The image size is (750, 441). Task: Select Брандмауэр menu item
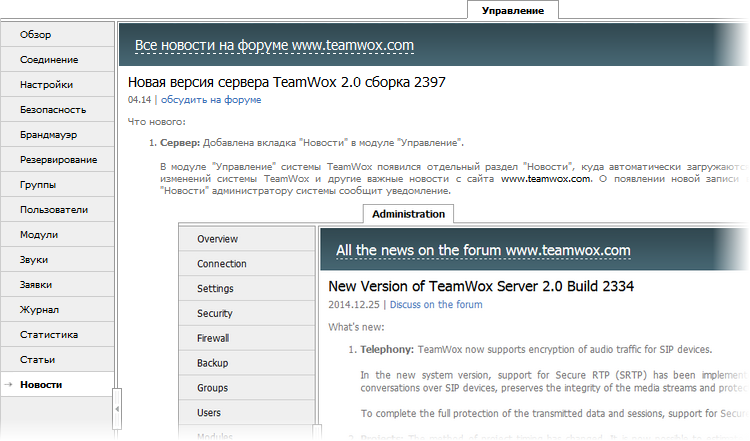click(57, 134)
